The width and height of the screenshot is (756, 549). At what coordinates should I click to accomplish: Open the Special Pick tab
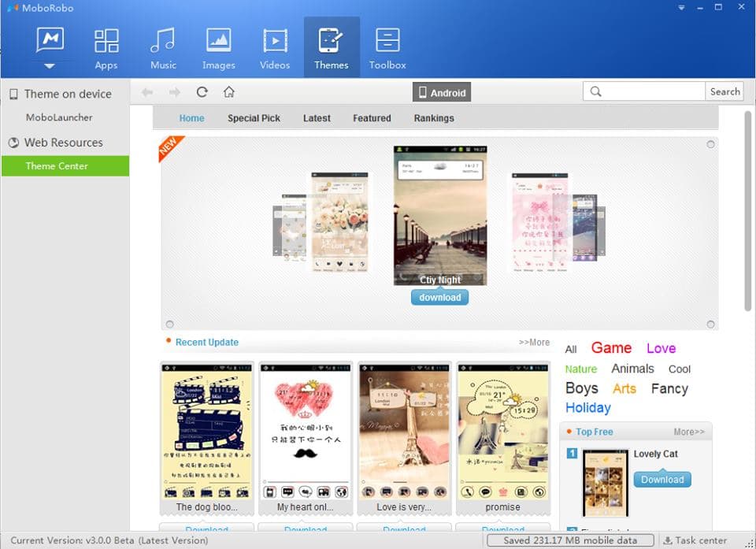[254, 118]
